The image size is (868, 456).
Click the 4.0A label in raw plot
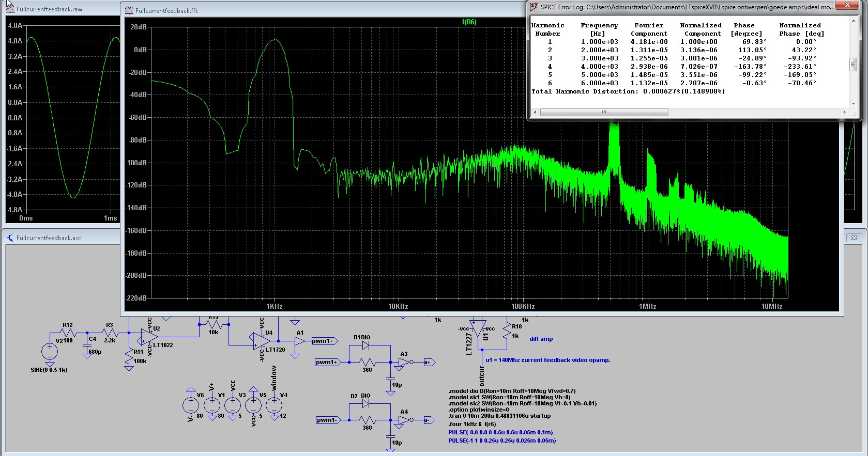pos(15,41)
